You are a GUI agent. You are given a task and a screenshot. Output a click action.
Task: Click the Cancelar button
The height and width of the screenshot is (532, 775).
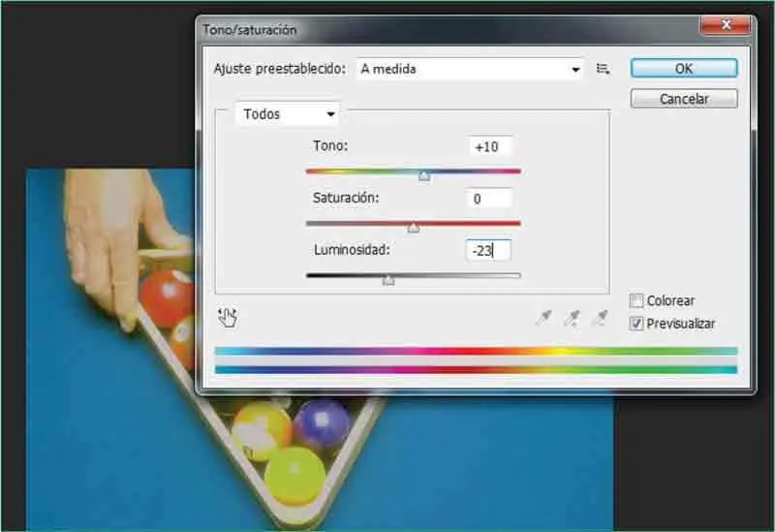coord(684,99)
